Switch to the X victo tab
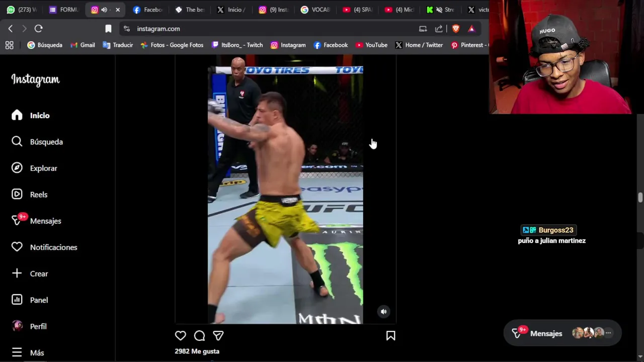Viewport: 644px width, 362px height. (x=477, y=10)
